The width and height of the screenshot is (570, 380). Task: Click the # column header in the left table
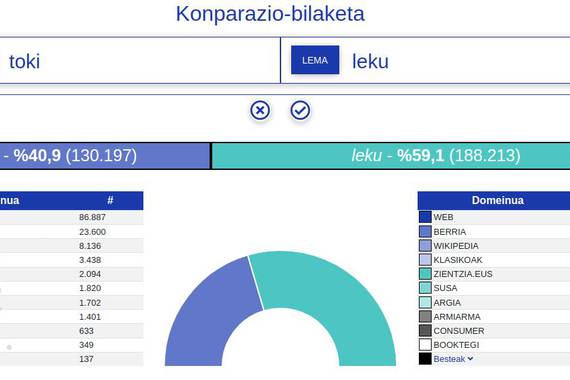[110, 200]
